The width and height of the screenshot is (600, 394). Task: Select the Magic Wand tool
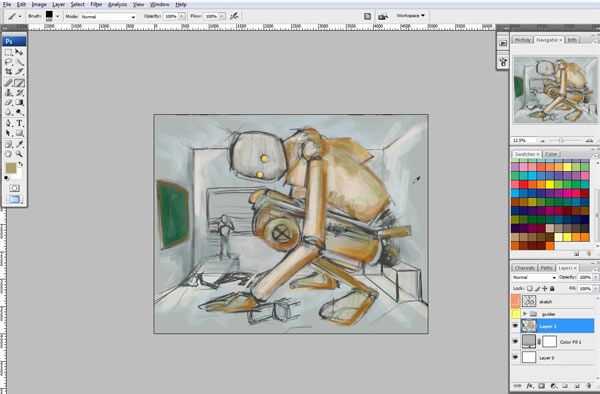tap(19, 62)
